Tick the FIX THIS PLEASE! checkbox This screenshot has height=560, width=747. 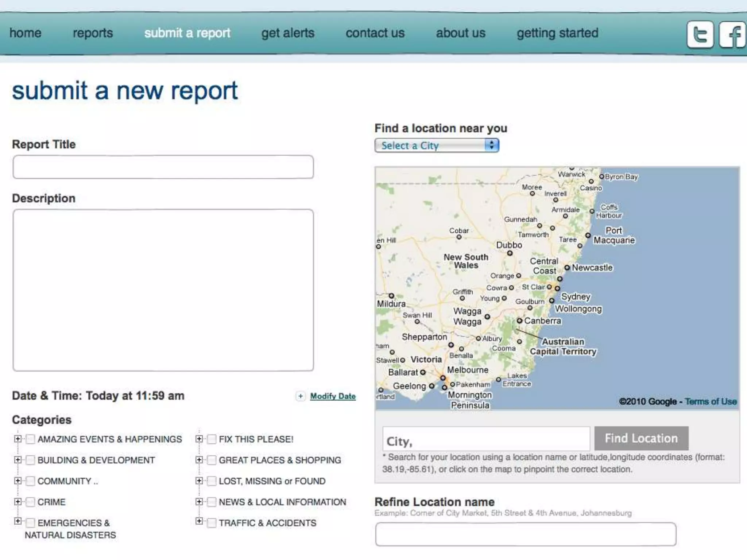212,439
